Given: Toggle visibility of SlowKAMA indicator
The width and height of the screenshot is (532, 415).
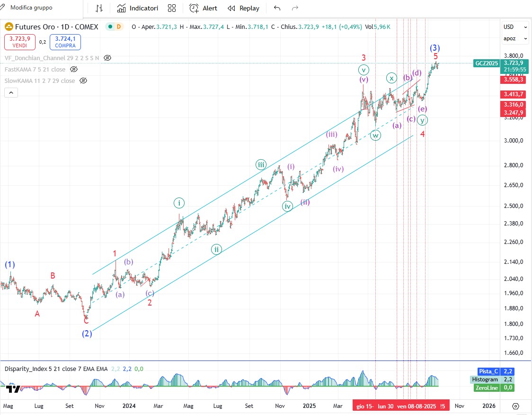Looking at the screenshot, I should 83,81.
